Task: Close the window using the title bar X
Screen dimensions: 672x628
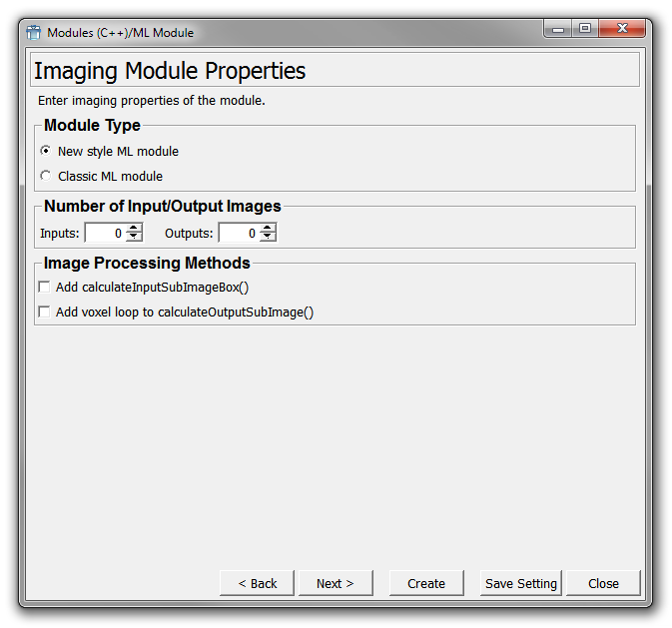Action: (621, 30)
